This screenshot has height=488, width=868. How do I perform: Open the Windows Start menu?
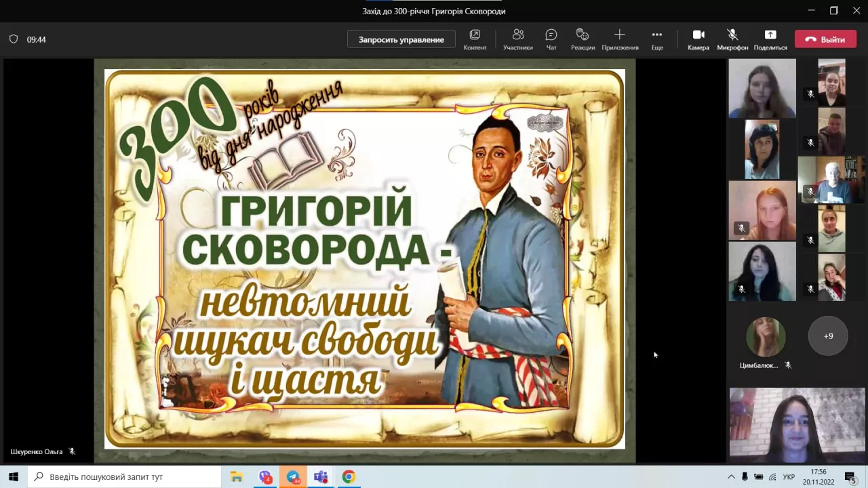click(13, 476)
